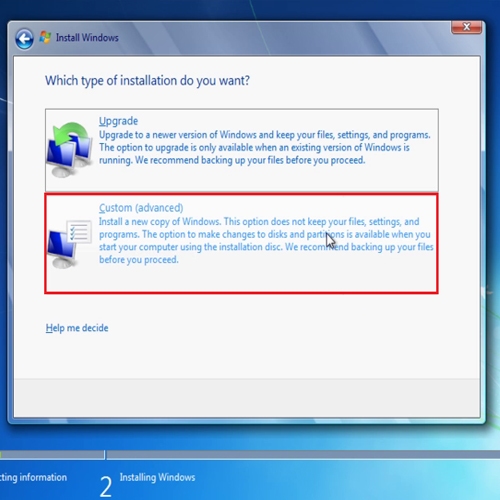Image resolution: width=500 pixels, height=500 pixels.
Task: Click the setup progress bar at bottom
Action: pyautogui.click(x=250, y=455)
